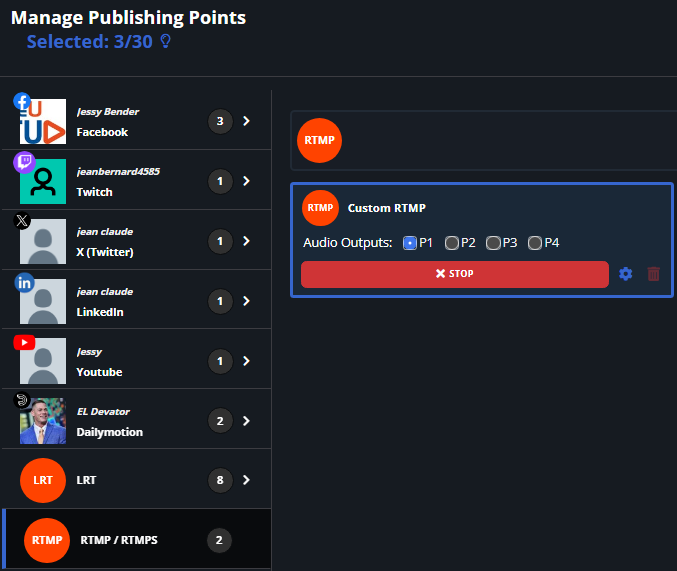
Task: Select the X (Twitter) list entry
Action: click(105, 252)
